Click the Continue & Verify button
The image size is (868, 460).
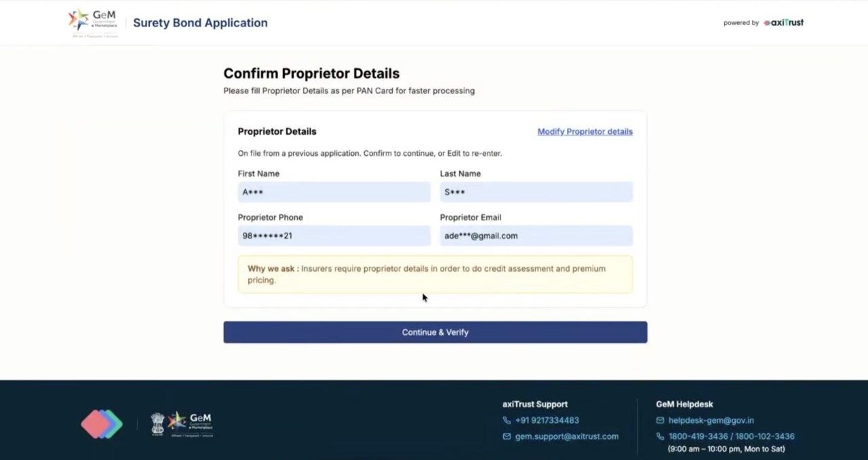click(435, 332)
